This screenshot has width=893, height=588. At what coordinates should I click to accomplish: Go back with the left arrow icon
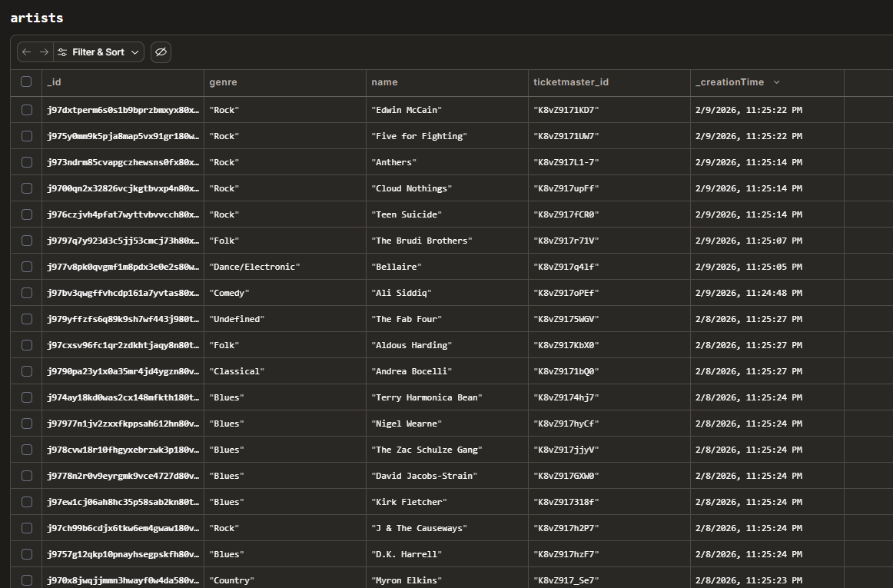tap(26, 51)
